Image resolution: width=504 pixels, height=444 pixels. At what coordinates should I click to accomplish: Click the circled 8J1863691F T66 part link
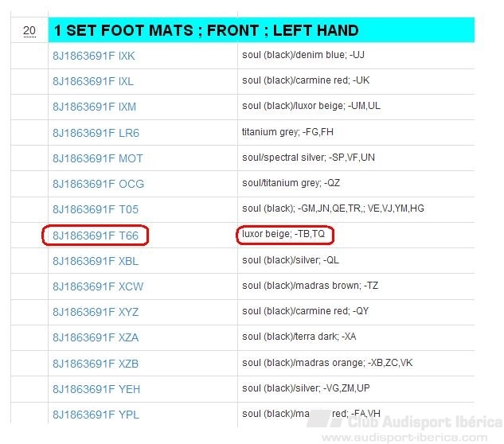96,236
